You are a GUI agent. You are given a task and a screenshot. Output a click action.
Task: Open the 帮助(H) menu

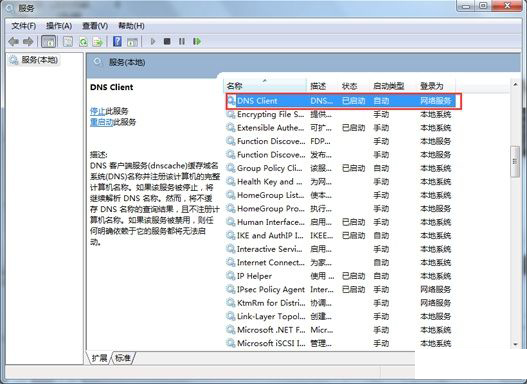[x=131, y=26]
